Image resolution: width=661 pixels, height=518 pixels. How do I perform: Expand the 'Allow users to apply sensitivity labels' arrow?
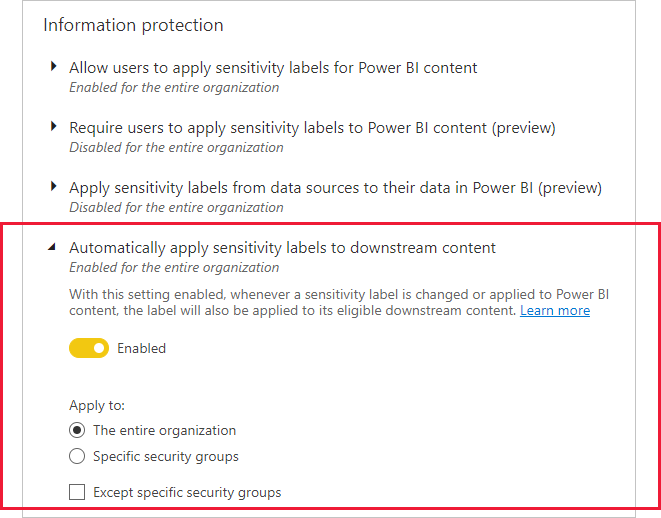[54, 68]
